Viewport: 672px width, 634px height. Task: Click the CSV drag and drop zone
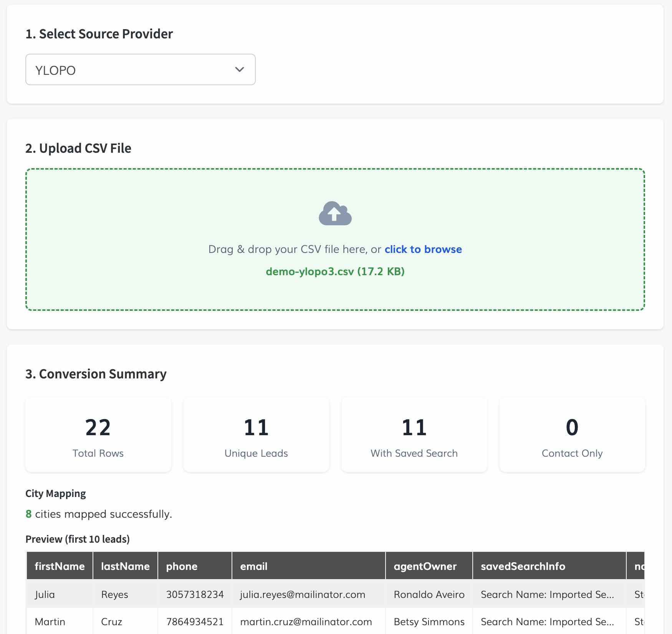point(335,239)
